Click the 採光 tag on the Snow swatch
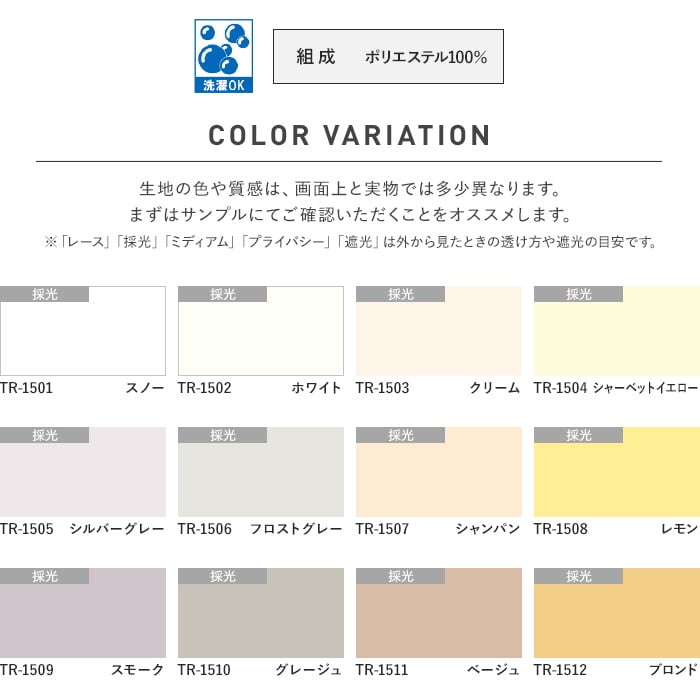Viewport: 700px width, 700px height. click(45, 294)
